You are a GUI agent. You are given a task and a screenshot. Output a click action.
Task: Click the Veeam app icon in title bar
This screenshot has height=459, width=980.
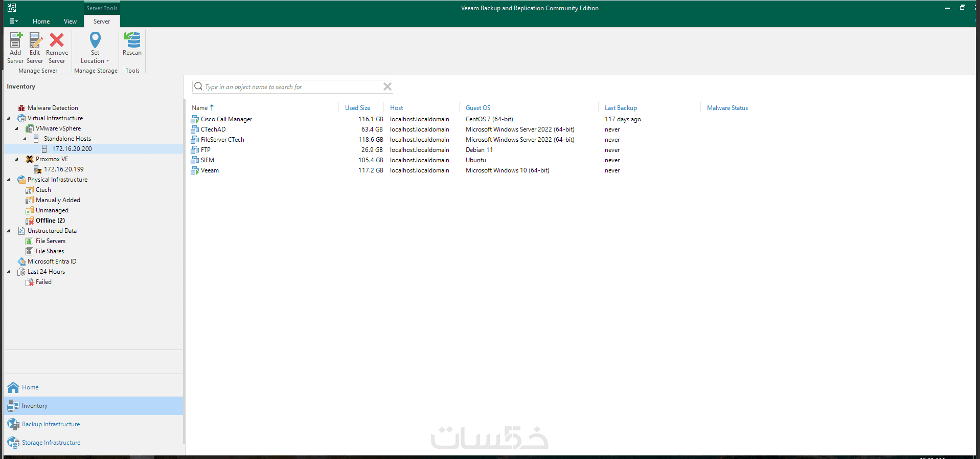(12, 8)
